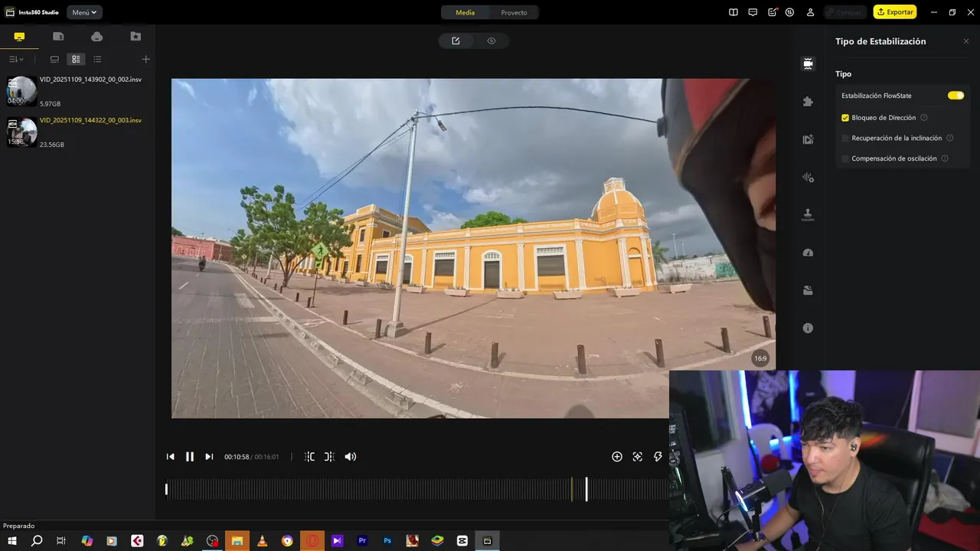Image resolution: width=980 pixels, height=551 pixels.
Task: Activate the deep track icon
Action: click(638, 457)
